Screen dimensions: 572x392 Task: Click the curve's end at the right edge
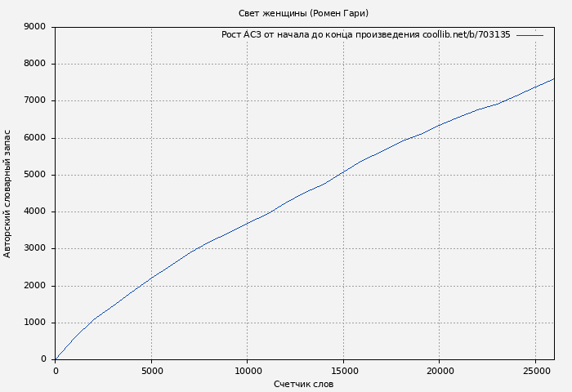click(553, 79)
